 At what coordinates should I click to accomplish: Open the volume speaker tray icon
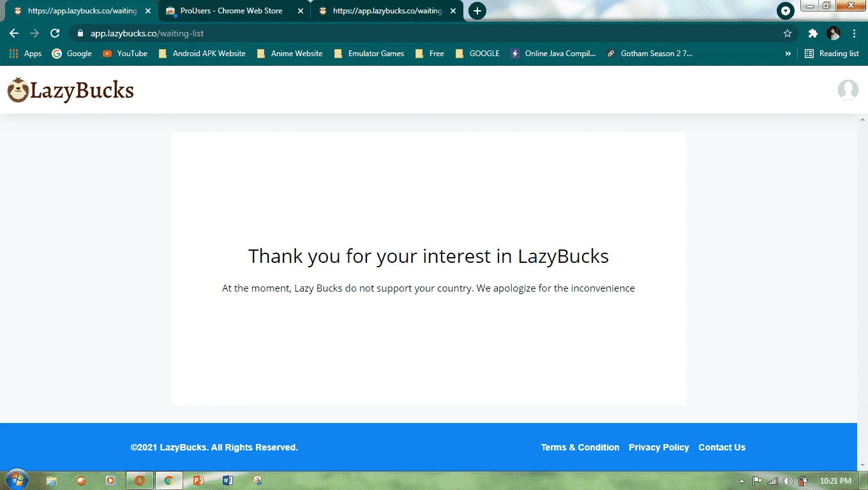coord(788,481)
